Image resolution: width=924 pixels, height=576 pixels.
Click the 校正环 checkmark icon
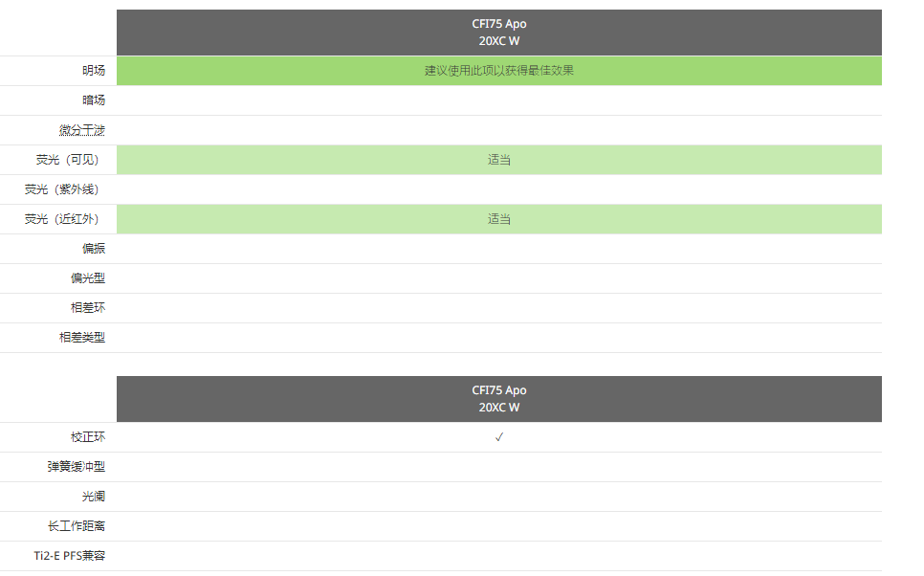pyautogui.click(x=498, y=437)
